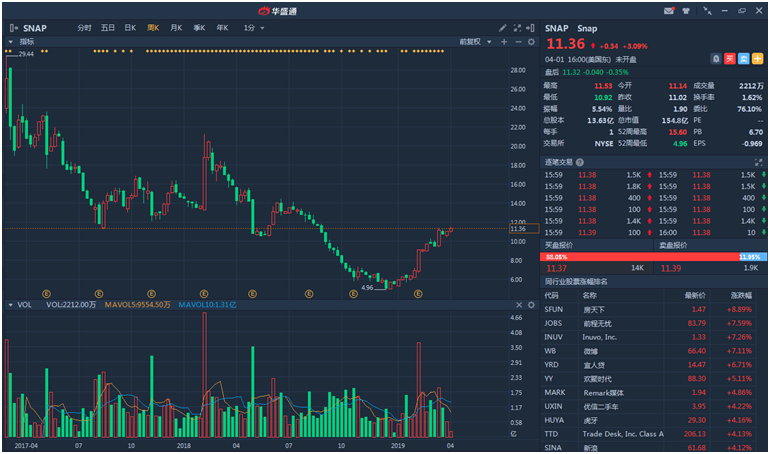Image resolution: width=770 pixels, height=454 pixels.
Task: Expand the 逐笔交易 trades list icon
Action: [x=759, y=162]
